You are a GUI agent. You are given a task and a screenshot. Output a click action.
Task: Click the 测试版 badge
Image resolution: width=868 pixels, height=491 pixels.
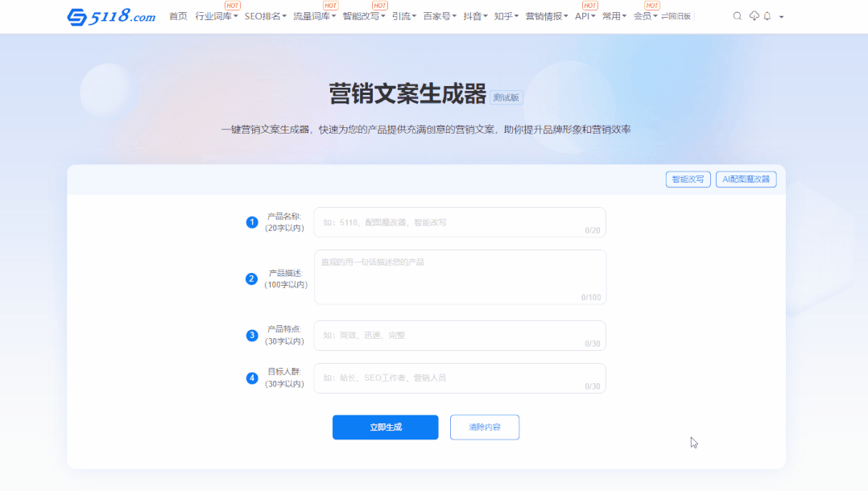506,97
